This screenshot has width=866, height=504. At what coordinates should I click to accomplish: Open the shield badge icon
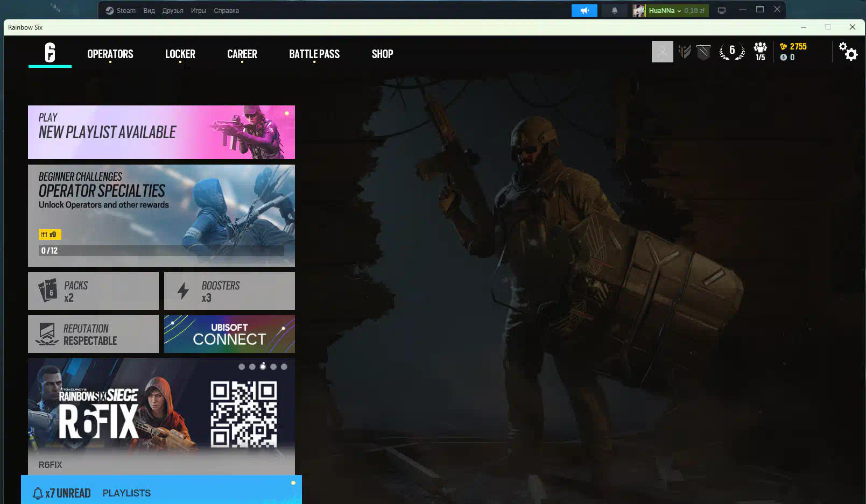703,52
